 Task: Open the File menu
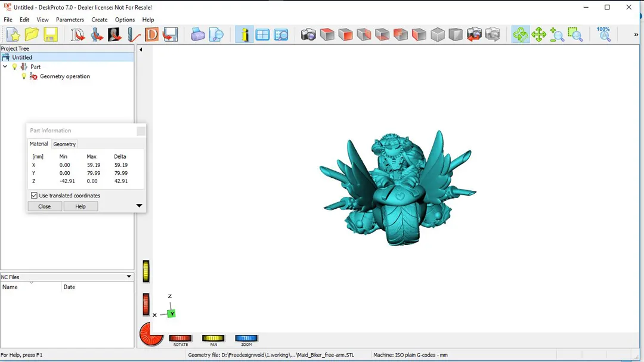8,20
